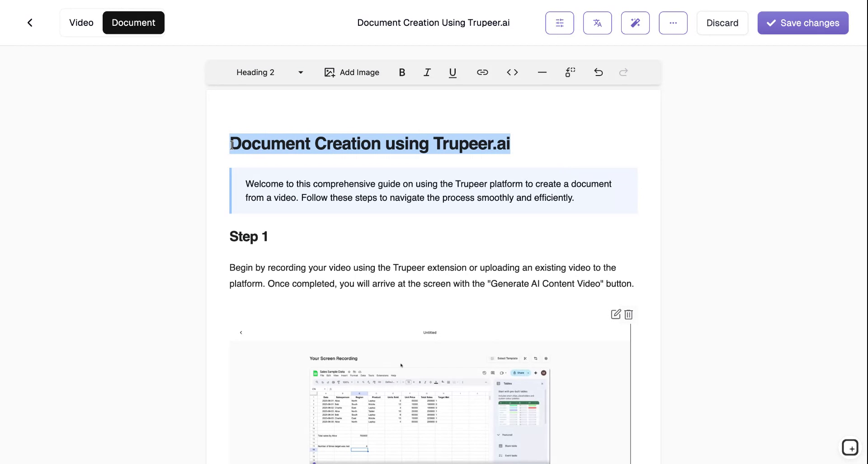Redo the last edit
868x464 pixels.
pos(623,72)
